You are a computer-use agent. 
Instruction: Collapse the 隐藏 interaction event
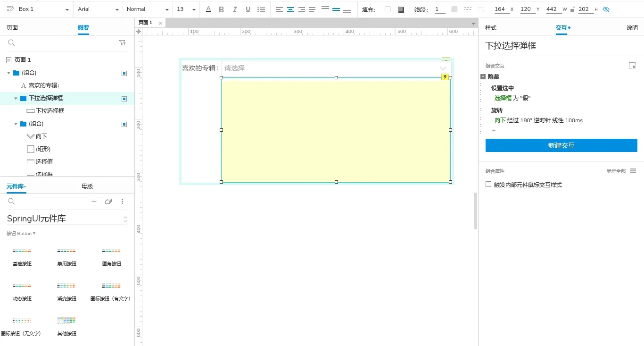pyautogui.click(x=483, y=77)
